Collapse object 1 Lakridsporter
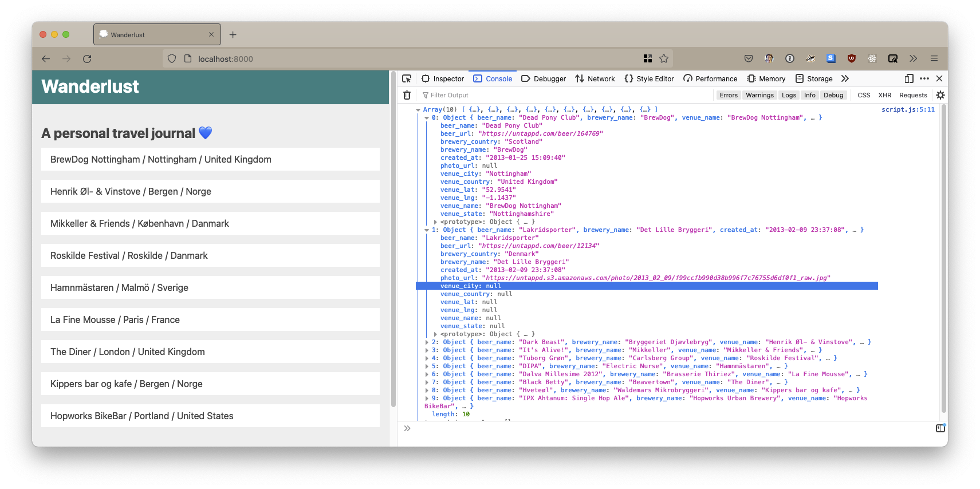This screenshot has width=980, height=489. click(x=427, y=230)
